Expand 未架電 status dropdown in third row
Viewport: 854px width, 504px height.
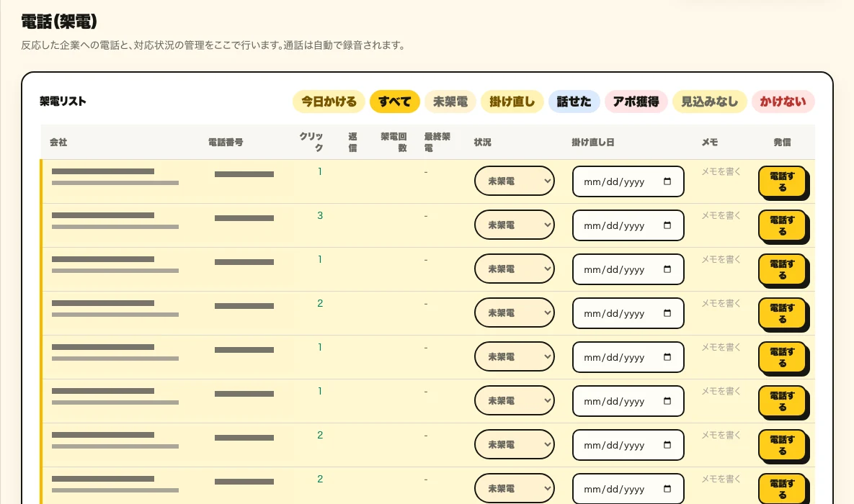(x=515, y=269)
